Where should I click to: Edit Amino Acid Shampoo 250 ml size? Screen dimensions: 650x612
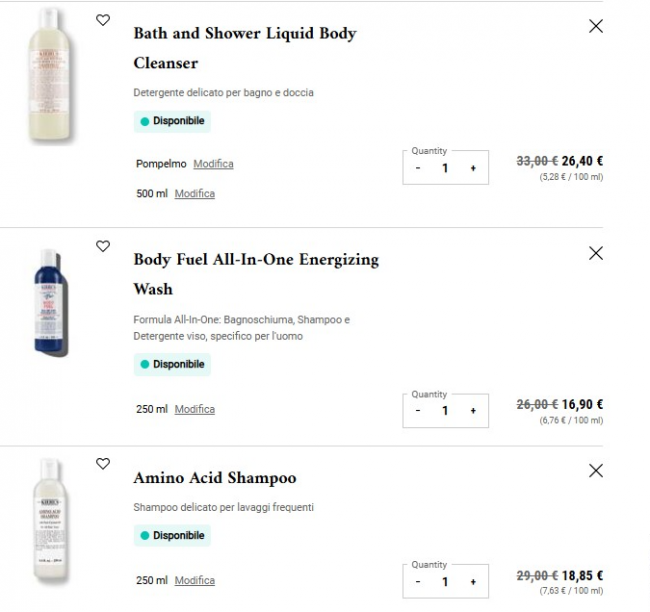point(195,581)
